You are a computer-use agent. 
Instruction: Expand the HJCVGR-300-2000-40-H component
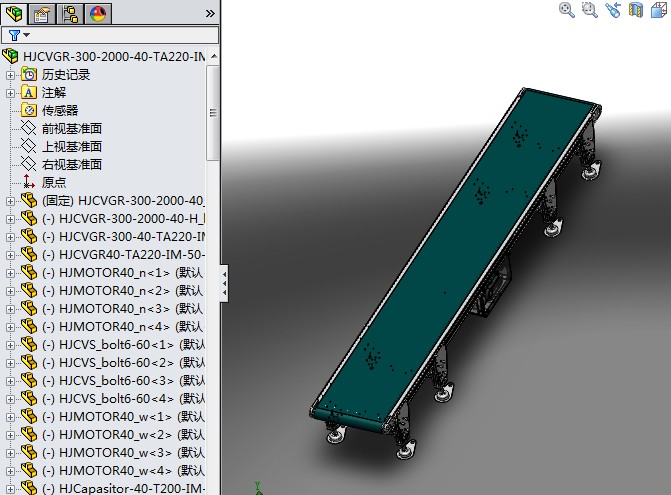[10, 219]
